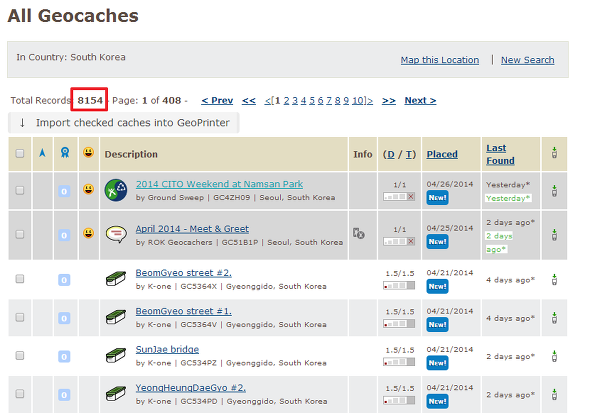Click the traditional cache icon for SunJae bridge
The width and height of the screenshot is (590, 420).
(x=116, y=356)
